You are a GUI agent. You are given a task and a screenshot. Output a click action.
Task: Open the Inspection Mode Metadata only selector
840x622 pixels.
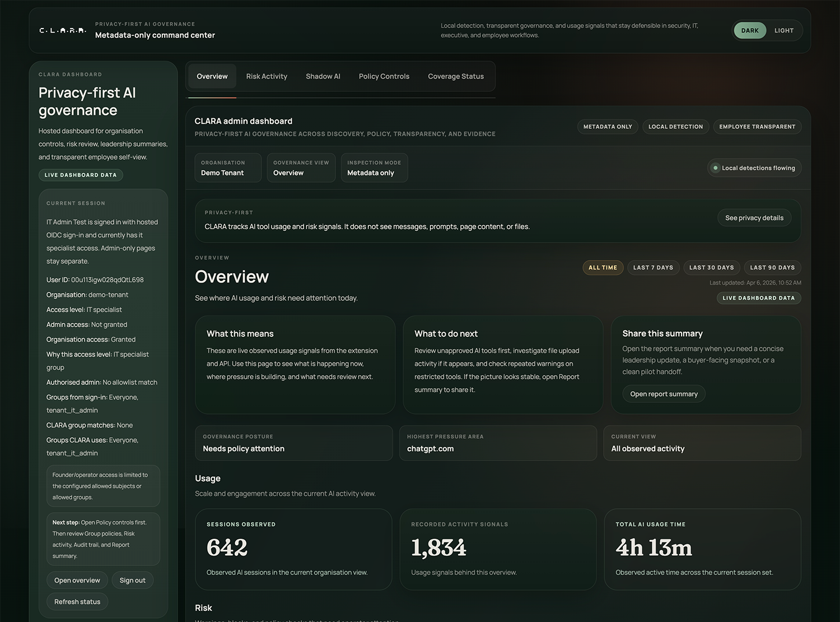[x=374, y=168]
